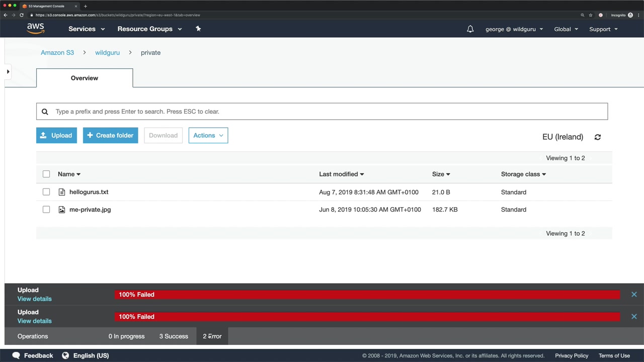Sort objects by the Name column
Screen dimensions: 644x362
click(69, 174)
